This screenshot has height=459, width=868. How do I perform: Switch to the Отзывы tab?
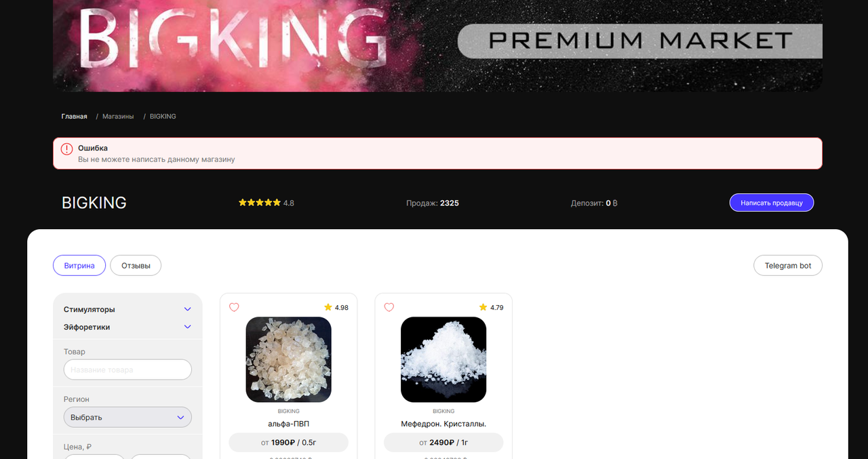click(x=136, y=266)
